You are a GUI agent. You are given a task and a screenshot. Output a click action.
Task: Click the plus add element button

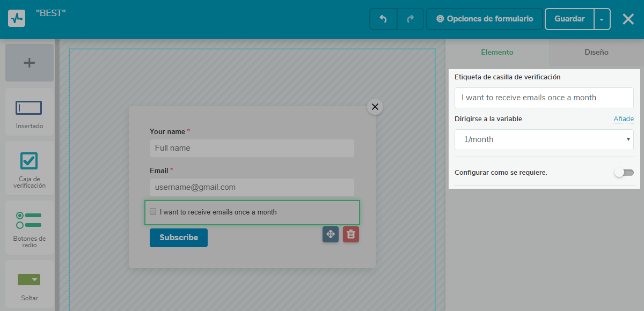30,63
